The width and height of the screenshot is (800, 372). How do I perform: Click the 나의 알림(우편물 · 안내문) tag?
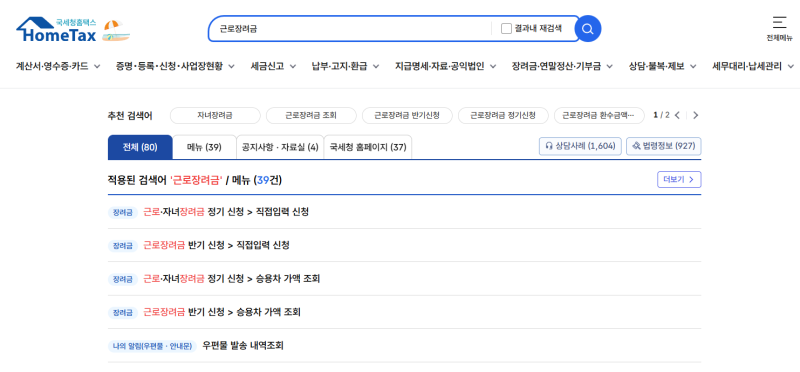(x=152, y=346)
